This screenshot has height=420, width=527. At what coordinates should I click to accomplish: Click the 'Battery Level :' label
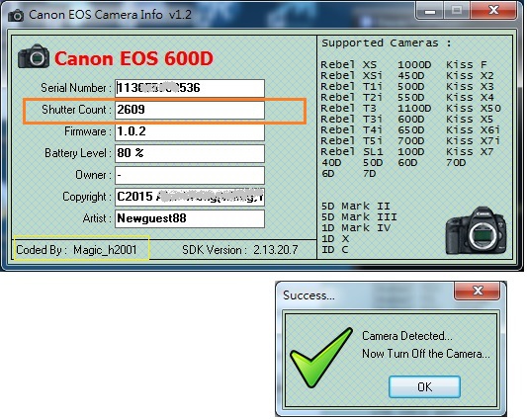78,153
